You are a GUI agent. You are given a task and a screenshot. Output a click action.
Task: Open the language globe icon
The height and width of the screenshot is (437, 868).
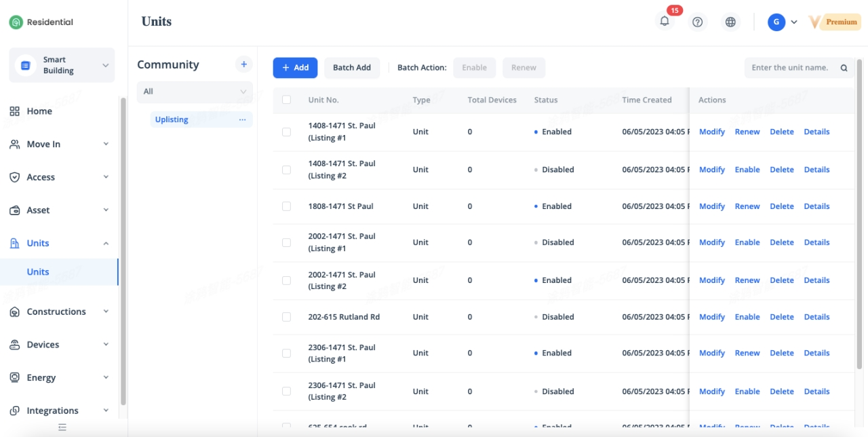[x=730, y=22]
